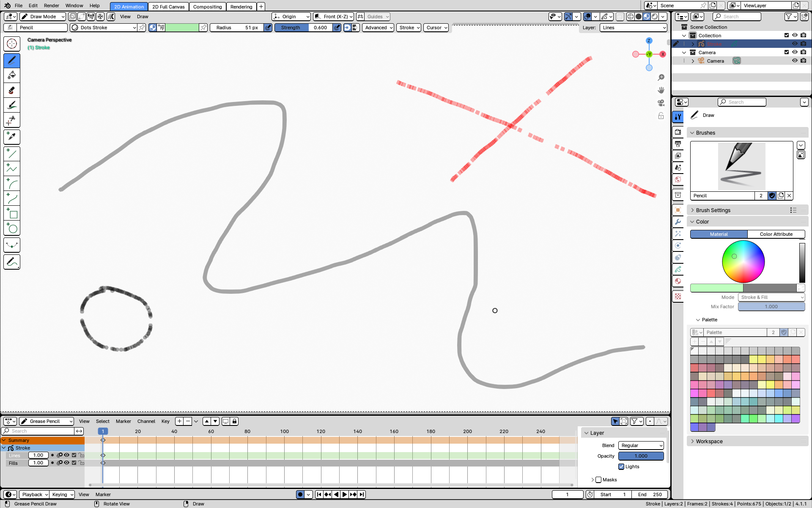Select the Eyedropper tool
812x508 pixels.
point(12,137)
